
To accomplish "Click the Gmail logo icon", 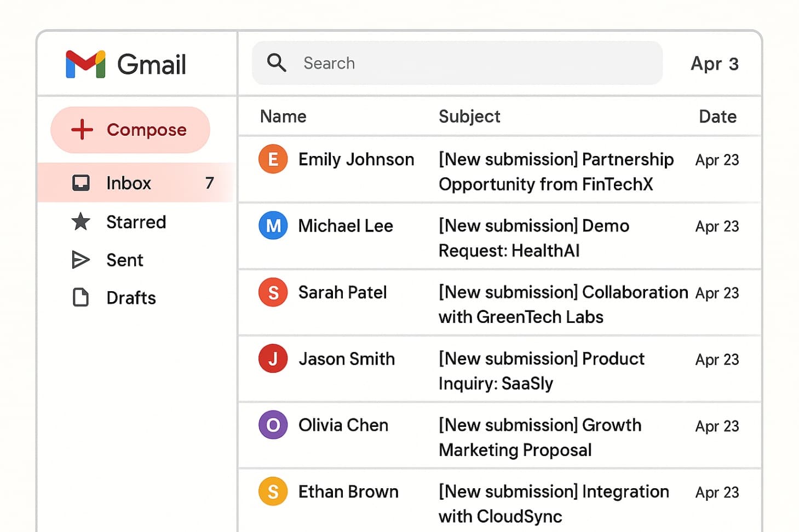I will pyautogui.click(x=85, y=64).
